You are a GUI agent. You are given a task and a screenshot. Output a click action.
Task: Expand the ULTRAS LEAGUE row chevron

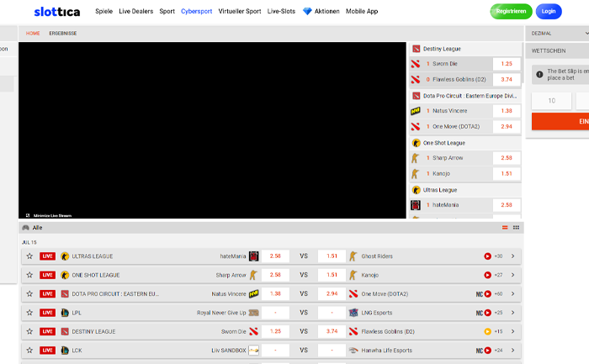pos(512,256)
